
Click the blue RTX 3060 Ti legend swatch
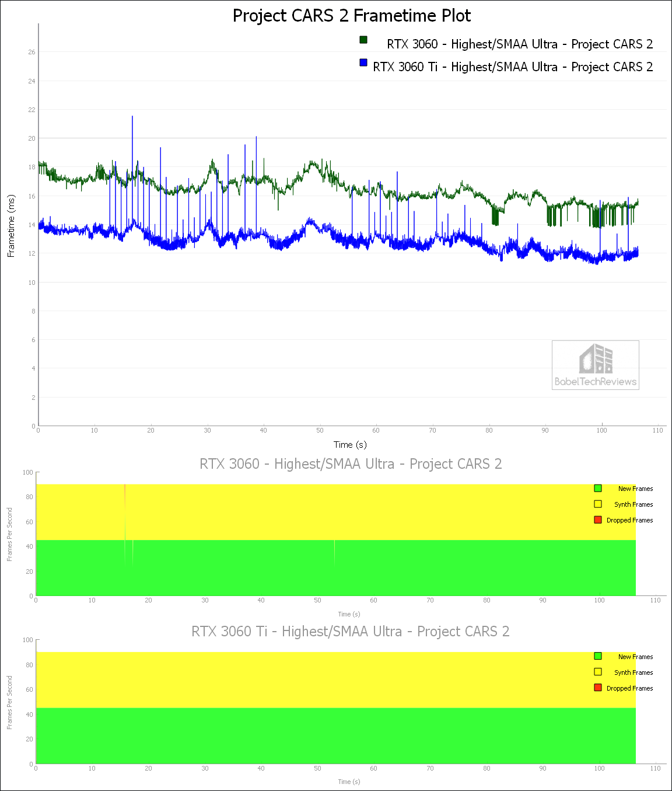363,62
